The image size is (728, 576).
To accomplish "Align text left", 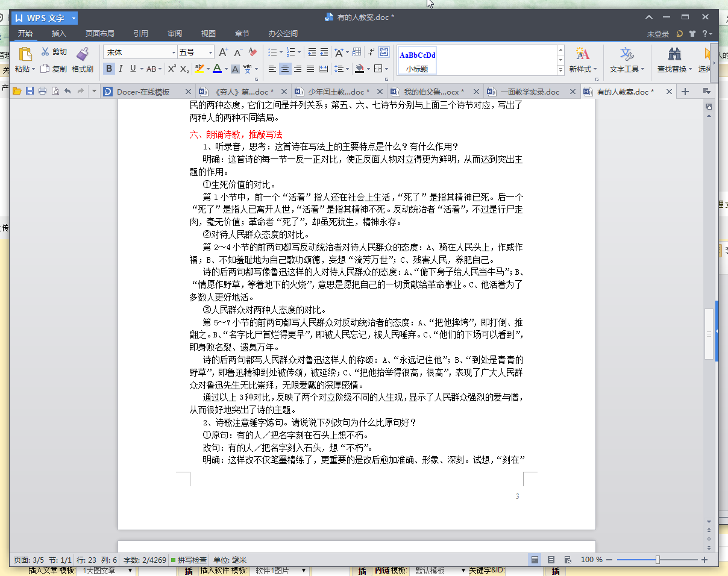I will tap(272, 69).
